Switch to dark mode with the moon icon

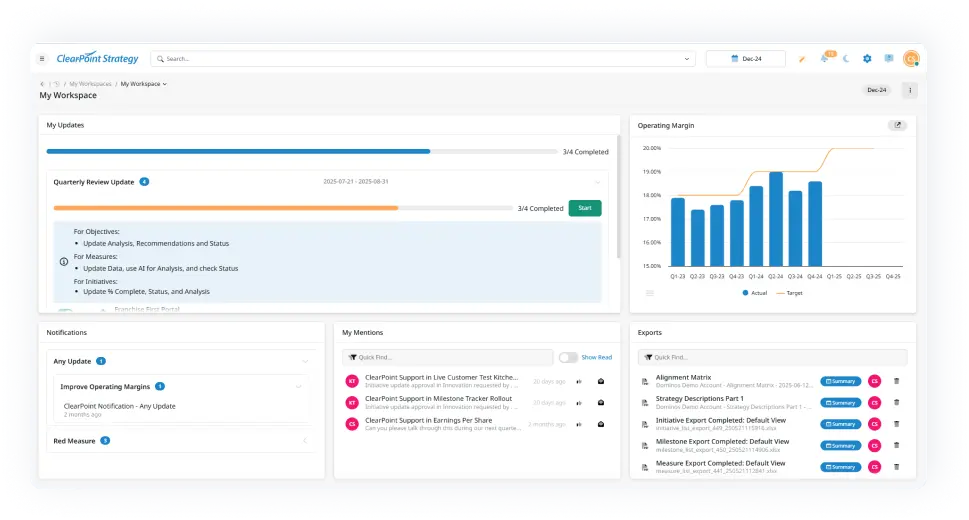846,59
